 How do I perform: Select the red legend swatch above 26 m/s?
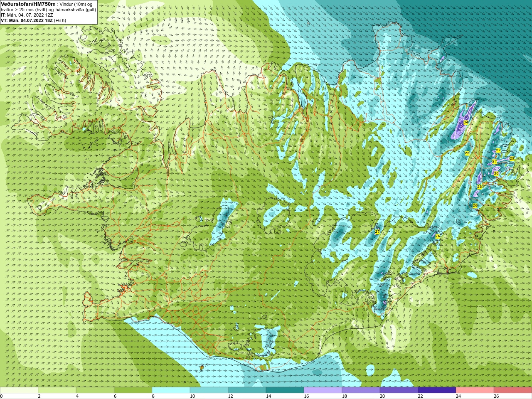click(513, 390)
